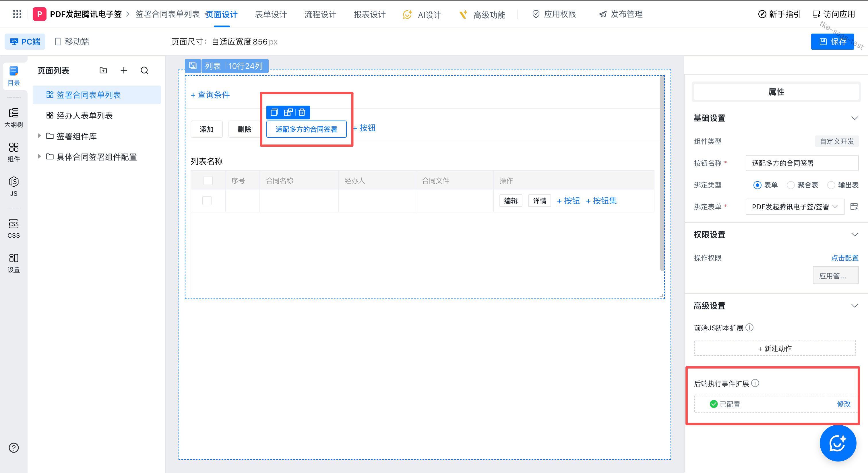Open the 大纲树 outline tree panel

(13, 118)
